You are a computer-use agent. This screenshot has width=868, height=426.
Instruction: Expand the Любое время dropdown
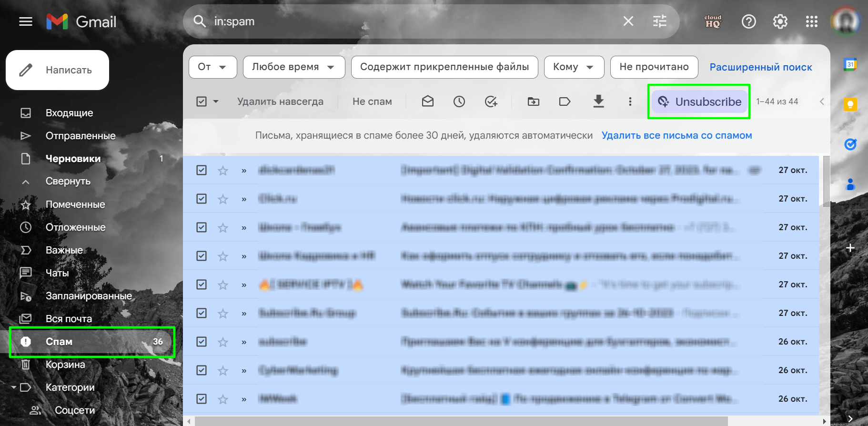point(294,67)
